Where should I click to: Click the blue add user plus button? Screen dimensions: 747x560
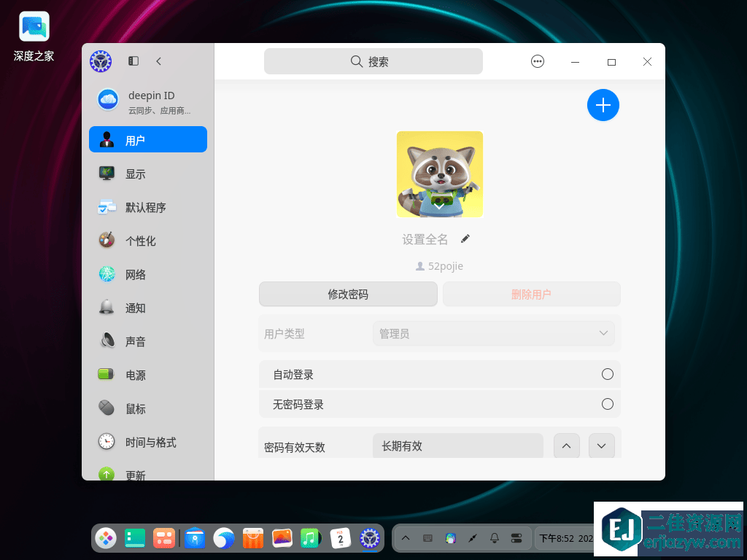[603, 106]
